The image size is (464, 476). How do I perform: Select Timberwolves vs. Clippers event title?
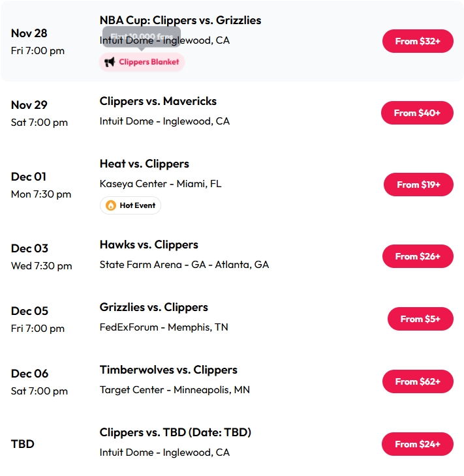click(168, 370)
